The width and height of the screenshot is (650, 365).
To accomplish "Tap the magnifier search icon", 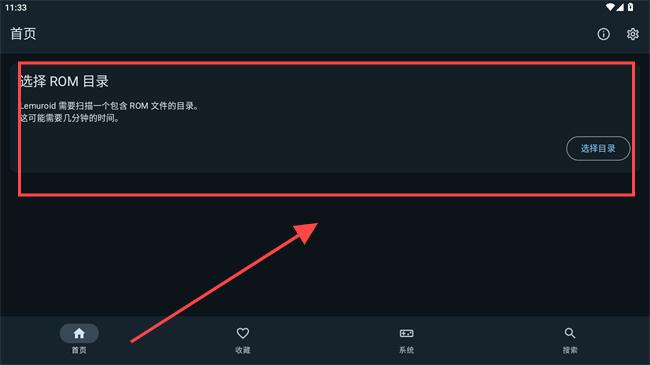I will 570,333.
